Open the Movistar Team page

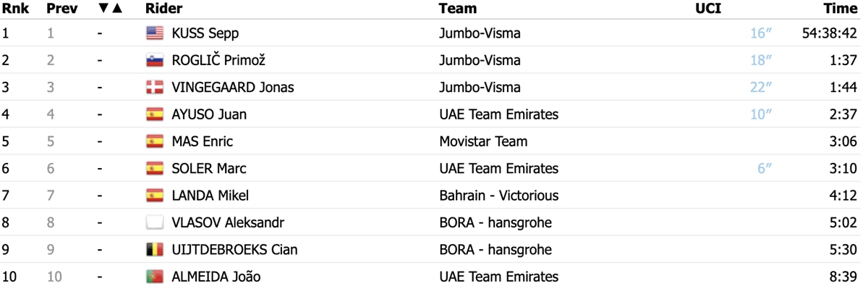483,141
